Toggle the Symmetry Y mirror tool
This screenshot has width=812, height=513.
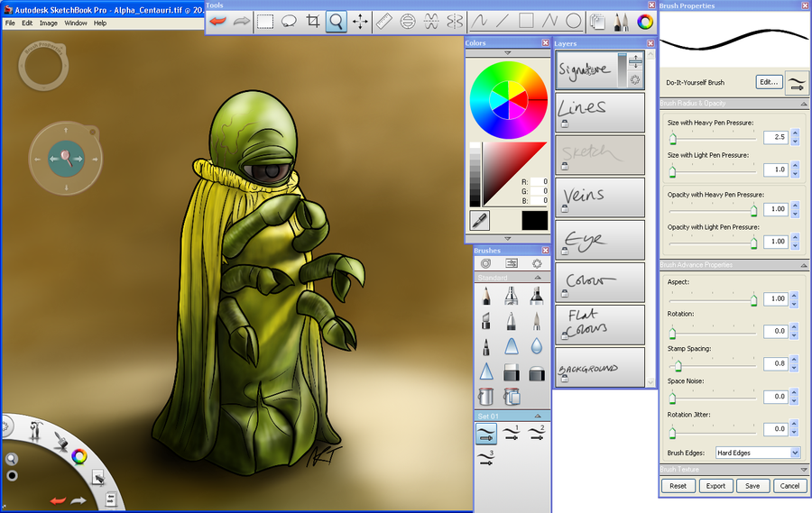point(455,22)
